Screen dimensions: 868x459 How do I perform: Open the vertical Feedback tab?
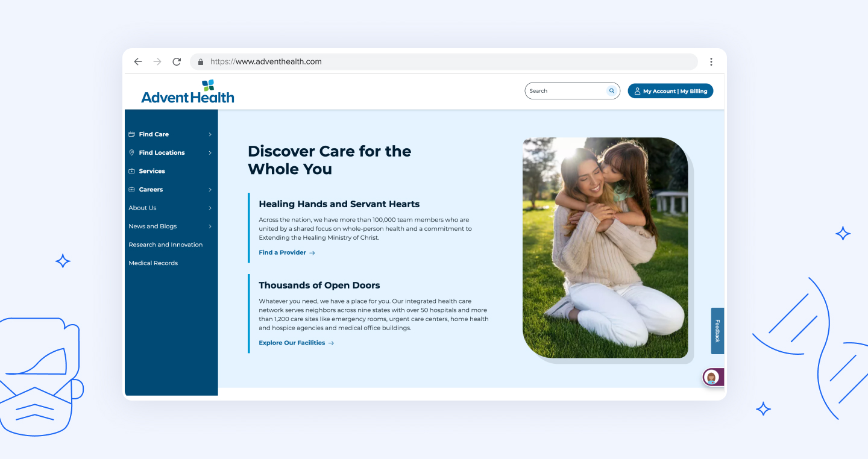coord(717,331)
